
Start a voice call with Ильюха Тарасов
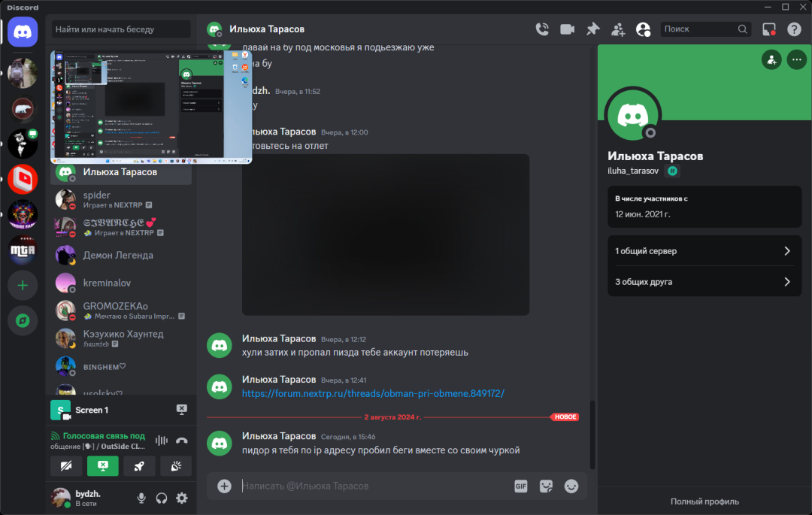click(x=541, y=29)
